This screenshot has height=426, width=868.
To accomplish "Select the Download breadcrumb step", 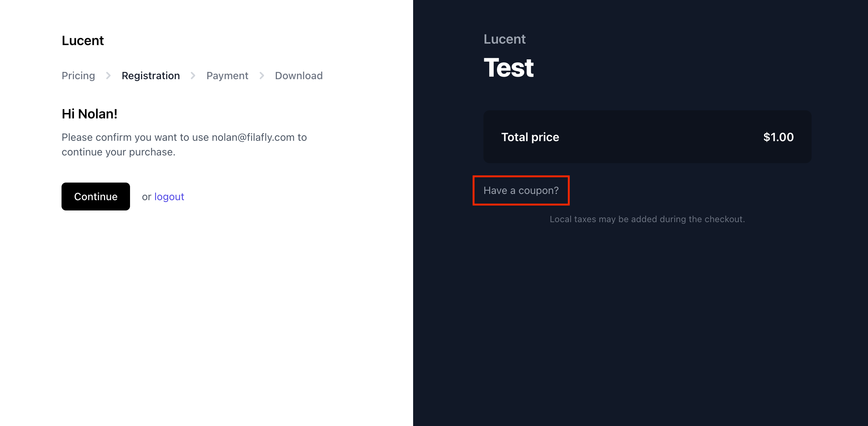I will [298, 76].
